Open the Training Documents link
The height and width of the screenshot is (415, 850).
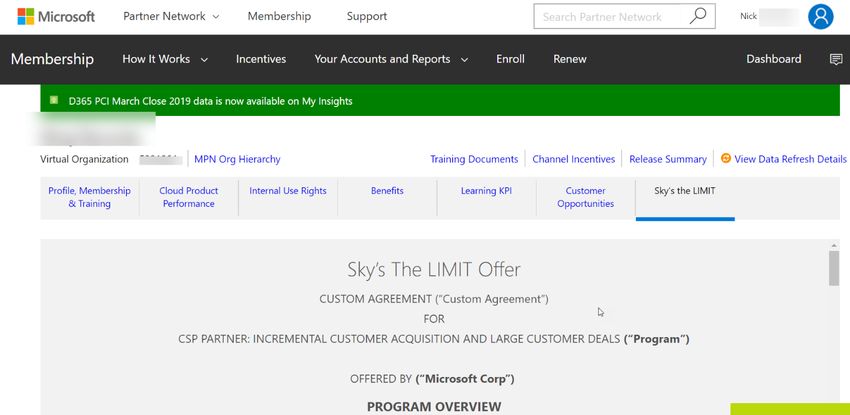pyautogui.click(x=474, y=159)
